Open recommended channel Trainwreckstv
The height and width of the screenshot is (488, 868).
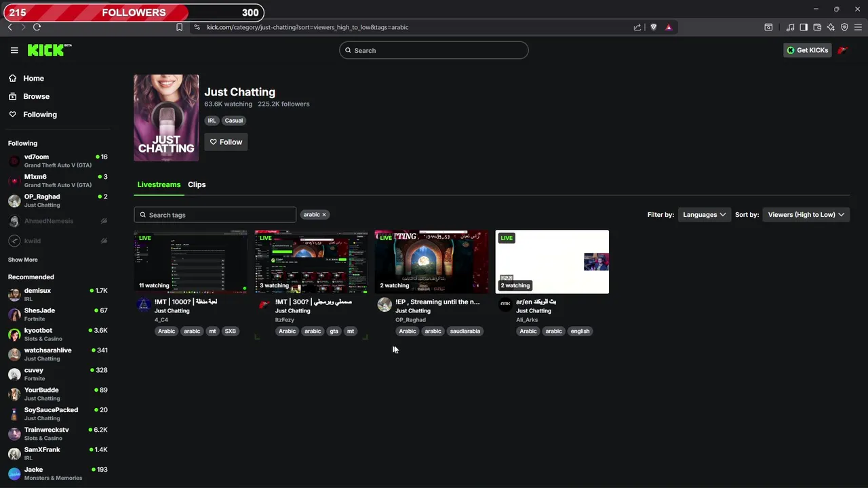[58, 434]
